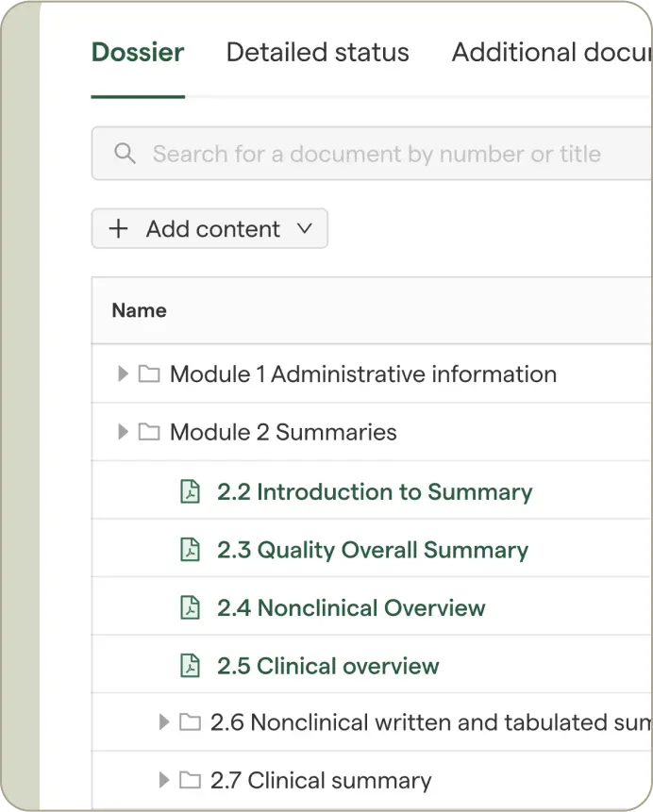653x812 pixels.
Task: Click the PDF icon for 2.5 Clinical overview
Action: [191, 666]
